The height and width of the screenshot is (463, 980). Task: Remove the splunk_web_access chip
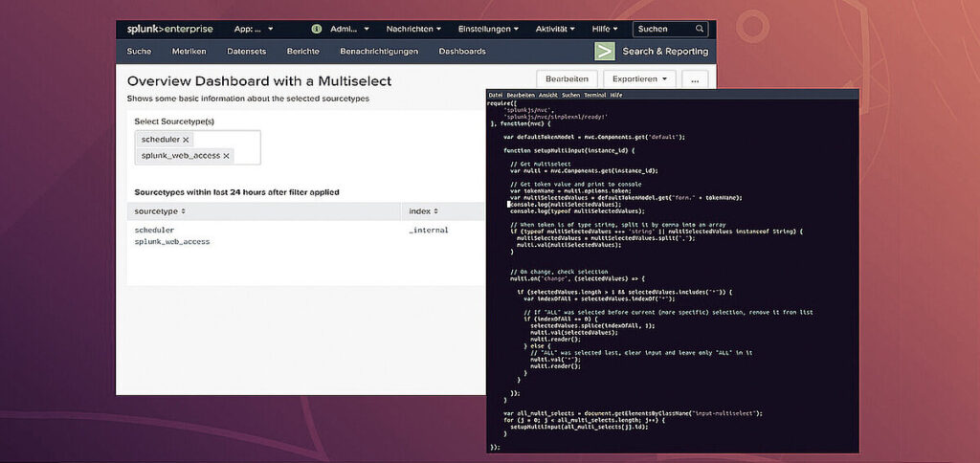pos(226,156)
